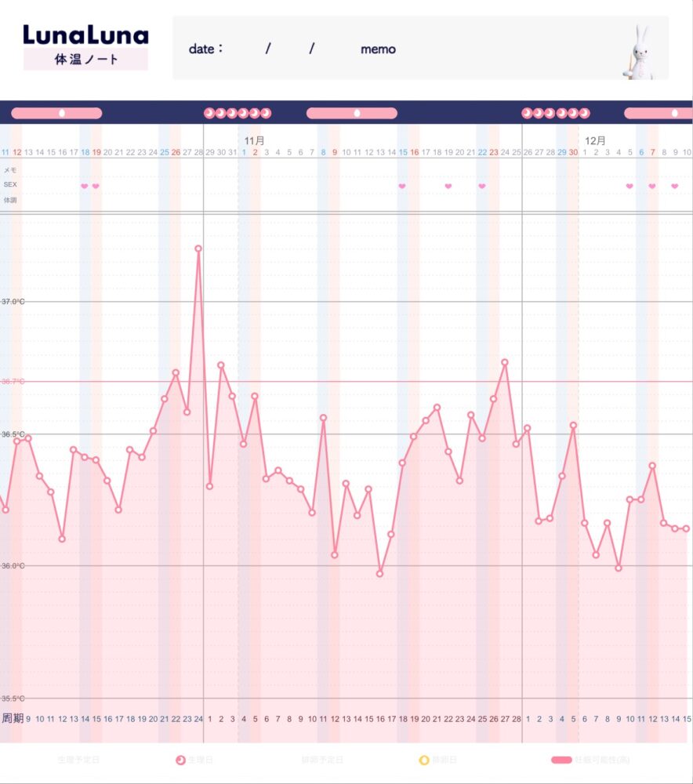The width and height of the screenshot is (693, 784).
Task: Click the yellow ovulation-day icon in the legend
Action: [x=424, y=760]
